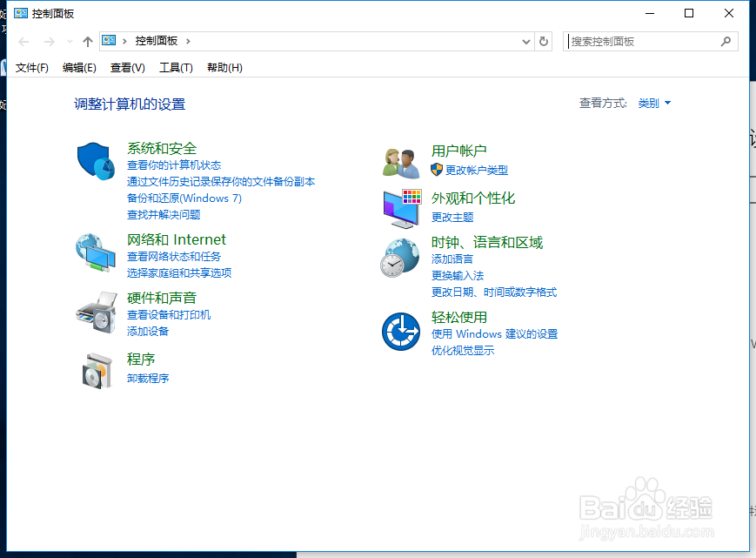Open 用户帐户 via the people icon
Screen dimensions: 756x558
(399, 160)
